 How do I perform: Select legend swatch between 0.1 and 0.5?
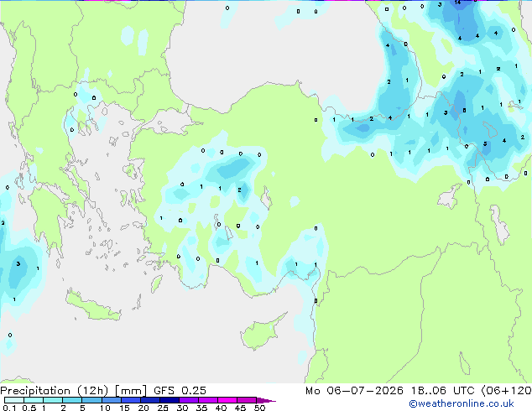click(14, 400)
